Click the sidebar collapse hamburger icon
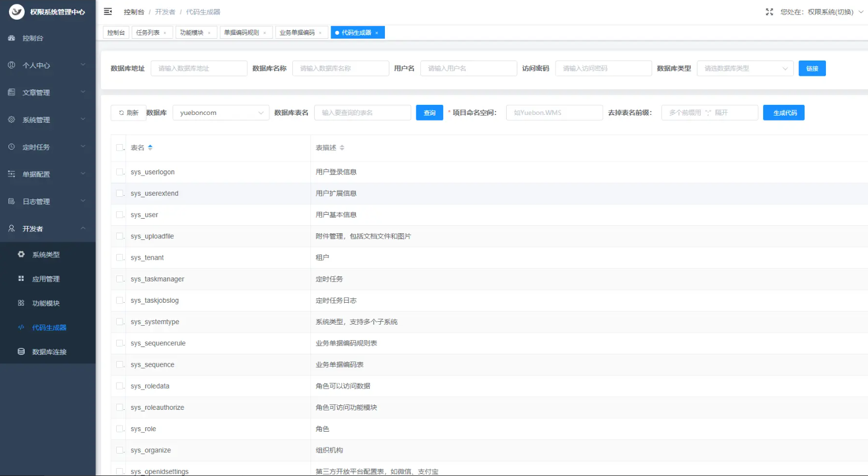Screen dimensions: 868x476 click(108, 12)
